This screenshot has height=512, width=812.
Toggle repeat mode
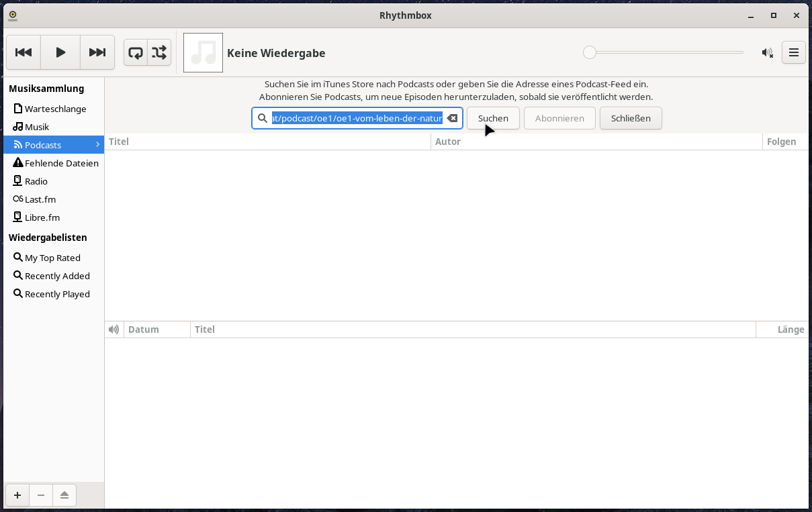click(136, 52)
